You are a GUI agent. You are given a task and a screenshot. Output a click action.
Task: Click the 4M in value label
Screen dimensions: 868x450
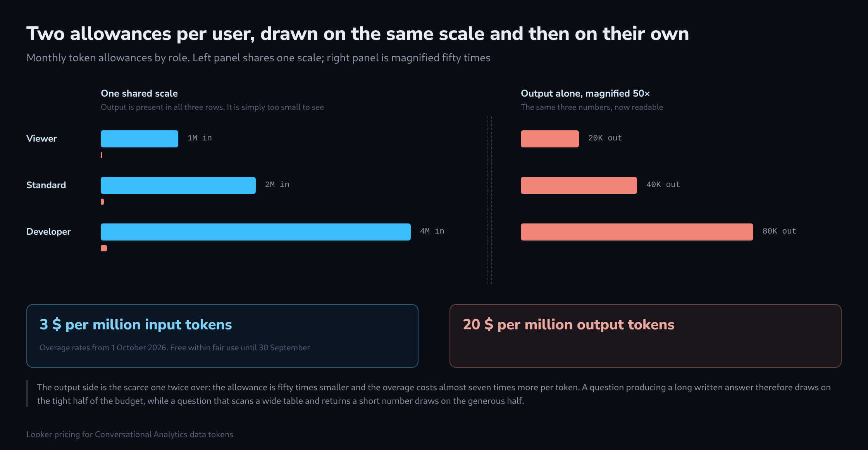[432, 231]
